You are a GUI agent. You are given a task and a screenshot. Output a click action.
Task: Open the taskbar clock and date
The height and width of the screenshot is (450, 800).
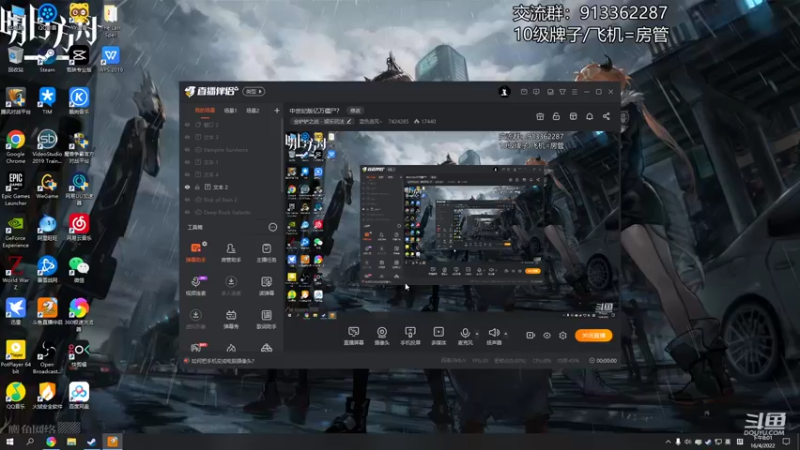(763, 442)
